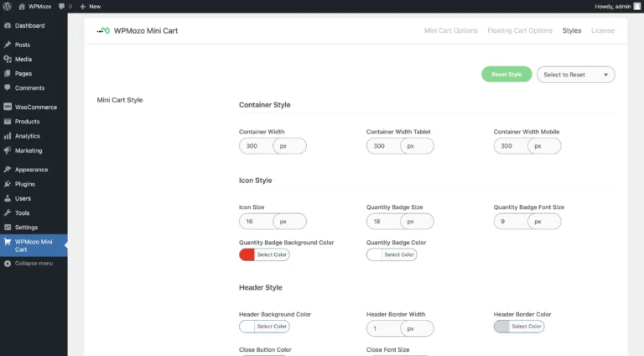Click white Header Background Color swatch

(247, 326)
